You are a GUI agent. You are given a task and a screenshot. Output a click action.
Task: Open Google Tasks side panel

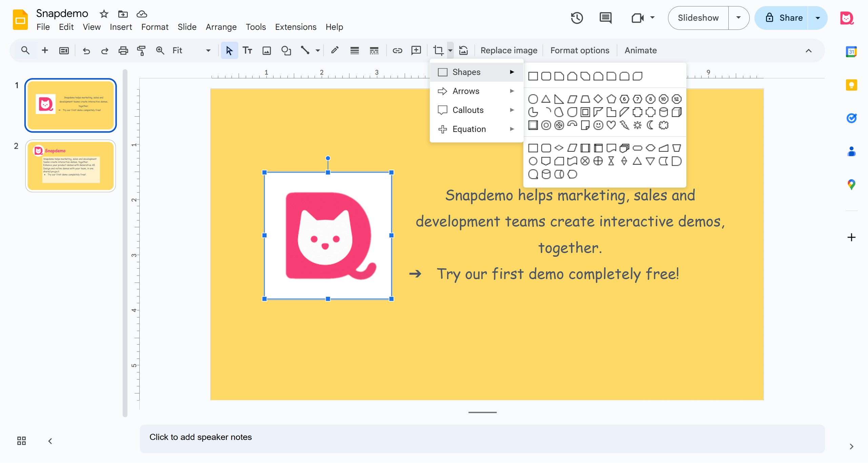(851, 118)
